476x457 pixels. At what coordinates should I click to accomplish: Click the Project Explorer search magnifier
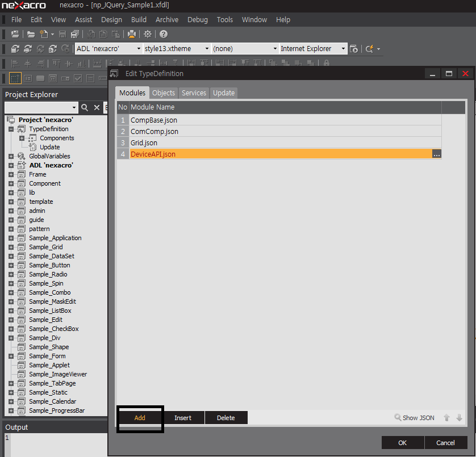pyautogui.click(x=85, y=108)
